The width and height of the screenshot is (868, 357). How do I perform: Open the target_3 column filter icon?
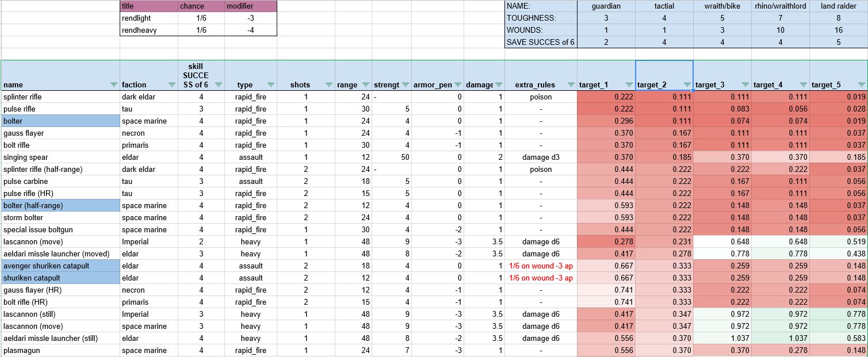745,85
